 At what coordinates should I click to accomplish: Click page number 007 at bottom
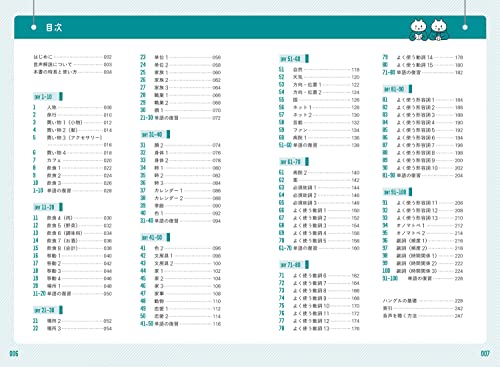[x=485, y=353]
